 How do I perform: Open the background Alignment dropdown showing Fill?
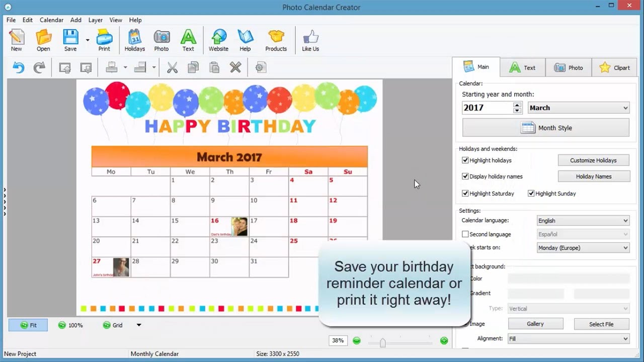[x=569, y=339]
